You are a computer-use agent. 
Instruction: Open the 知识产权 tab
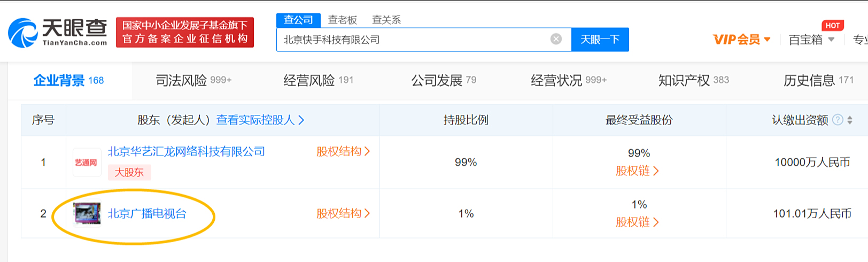pyautogui.click(x=693, y=80)
